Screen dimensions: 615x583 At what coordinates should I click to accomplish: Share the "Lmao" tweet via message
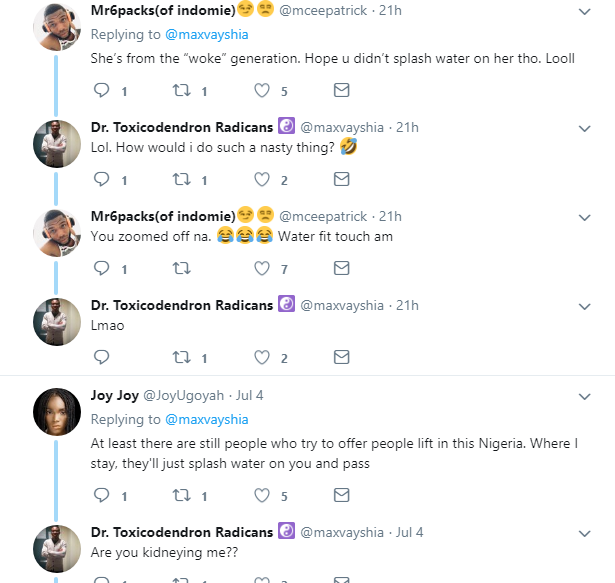coord(341,357)
